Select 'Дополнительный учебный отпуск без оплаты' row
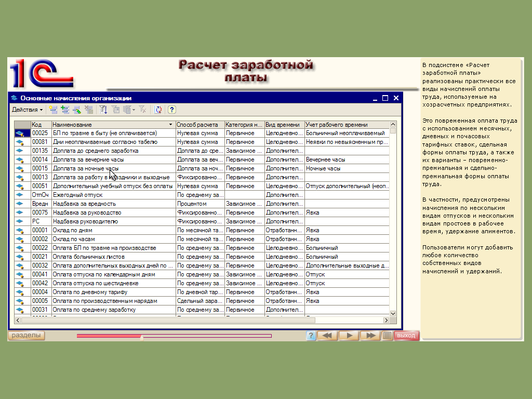Viewport: 532px width, 399px height. tap(202, 187)
